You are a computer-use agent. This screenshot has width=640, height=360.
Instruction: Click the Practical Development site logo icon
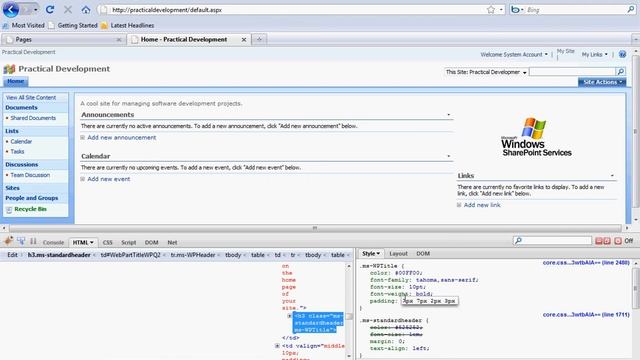(9, 69)
